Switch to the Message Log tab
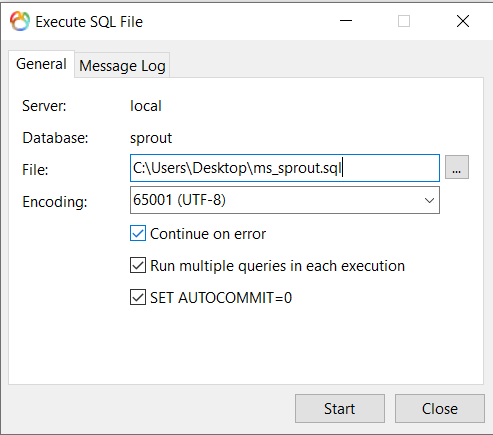Screen dimensions: 493x435 [122, 65]
